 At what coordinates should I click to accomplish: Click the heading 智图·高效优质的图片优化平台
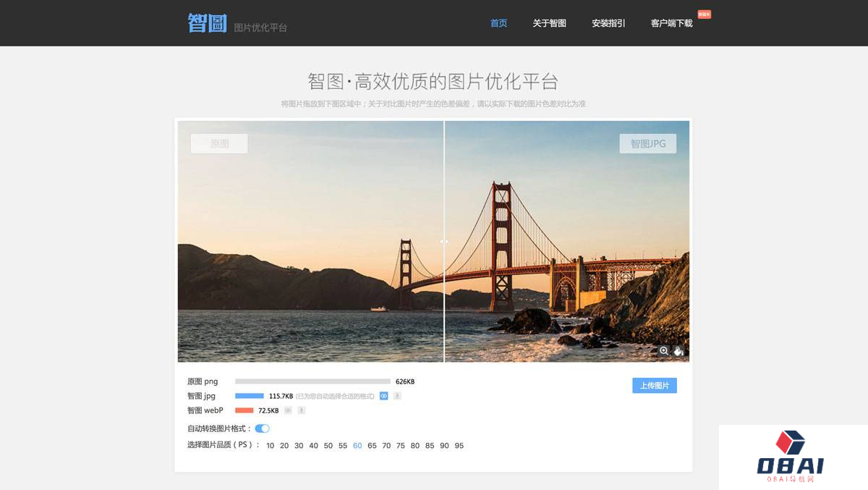pos(433,81)
